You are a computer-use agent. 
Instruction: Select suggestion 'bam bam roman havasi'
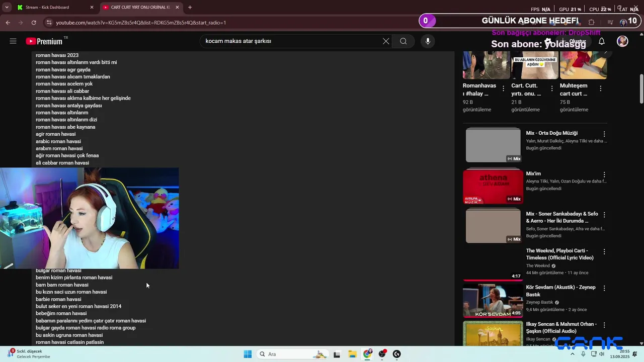coord(62,285)
